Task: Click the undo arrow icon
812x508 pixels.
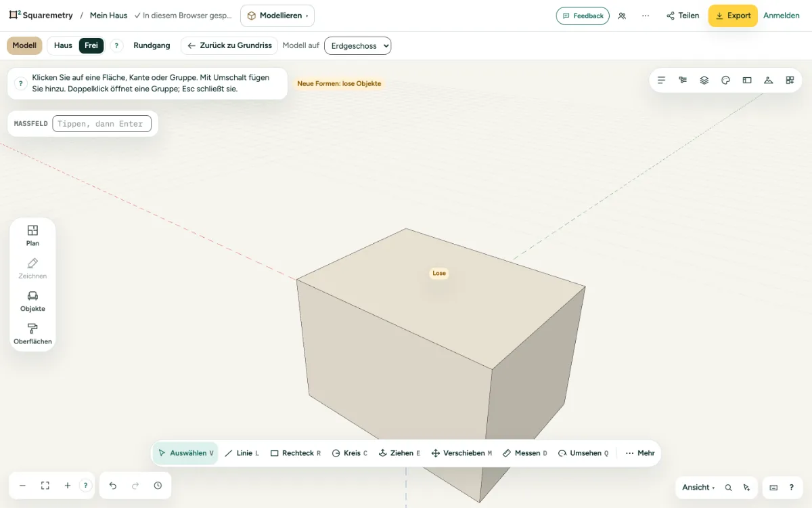Action: tap(113, 486)
